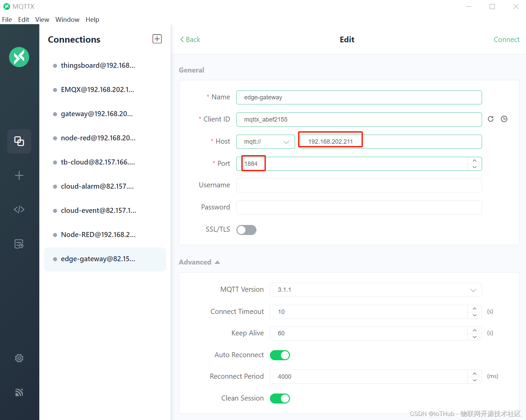Screen dimensions: 526x420
Task: Click the sidebar plus icon for new connection
Action: tap(19, 175)
